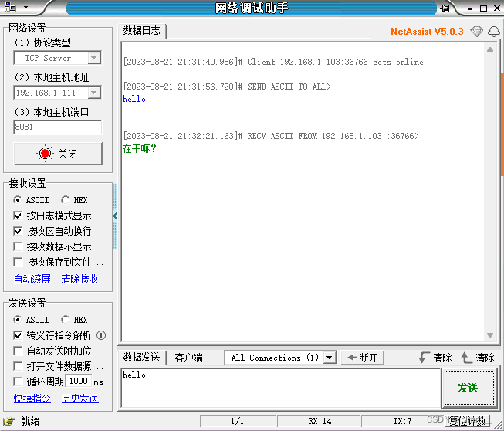
Task: Select HEX in send settings
Action: coord(74,320)
